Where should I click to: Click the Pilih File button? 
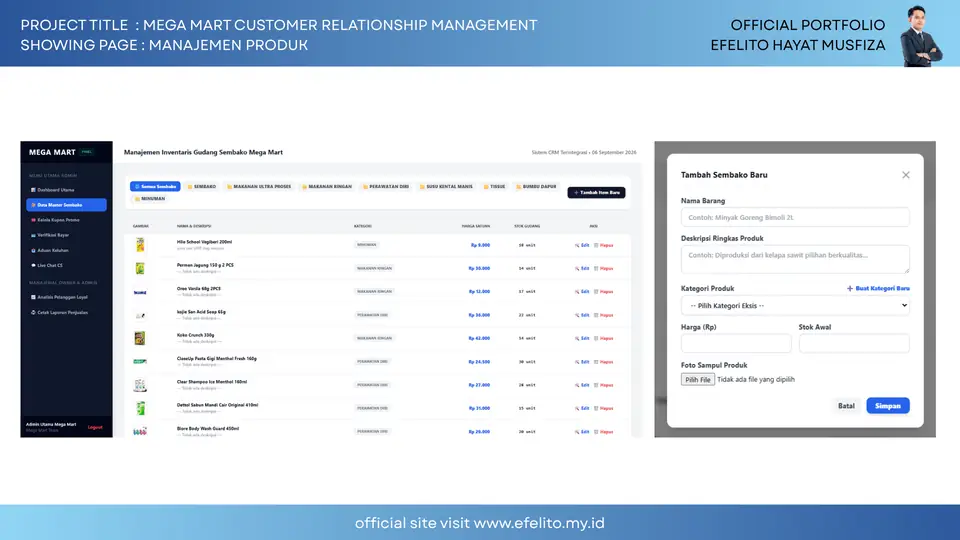[698, 380]
